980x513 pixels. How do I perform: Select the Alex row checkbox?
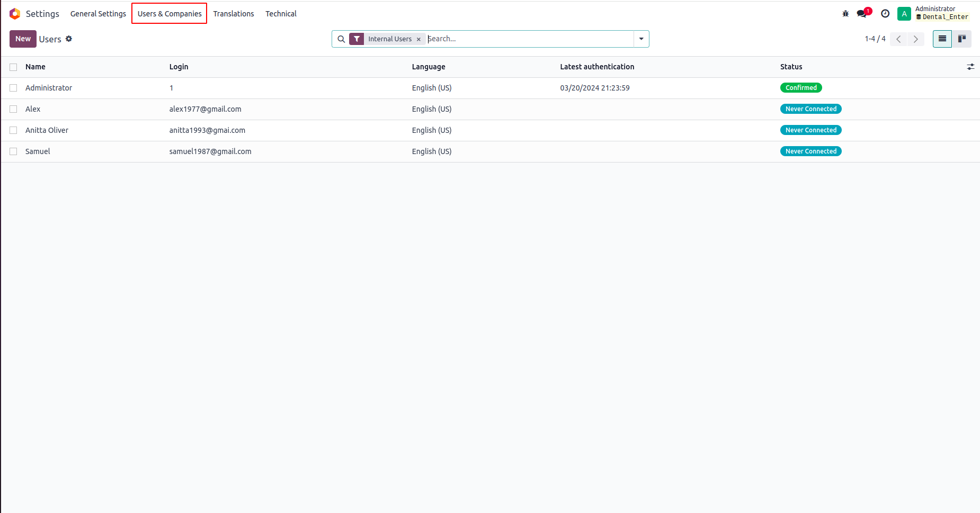coord(13,109)
